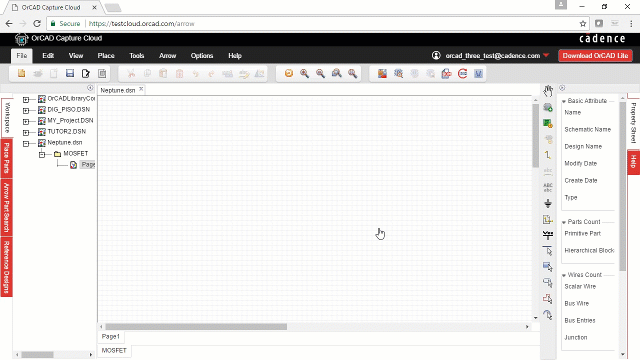This screenshot has height=360, width=640.
Task: Collapse the Neptune.dsn tree node
Action: click(26, 143)
